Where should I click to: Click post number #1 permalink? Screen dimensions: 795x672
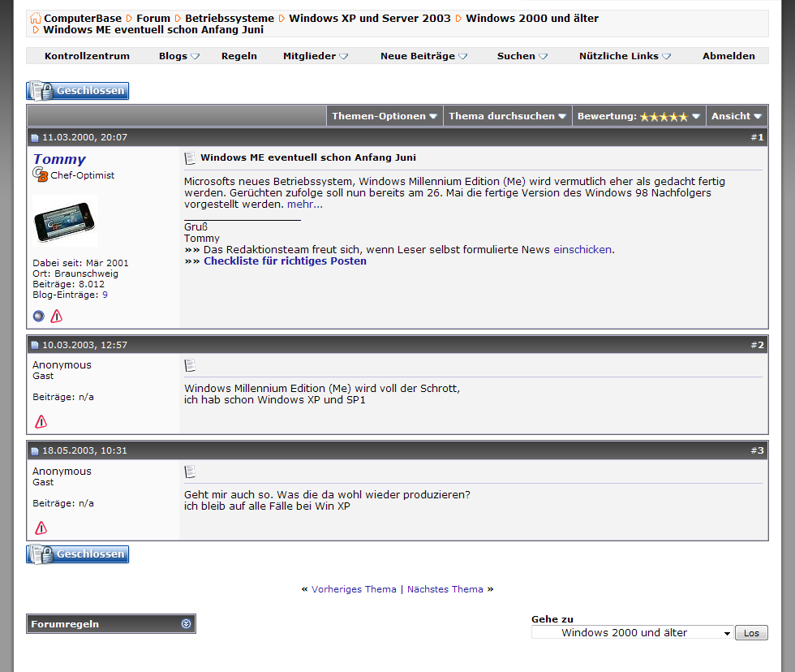(757, 137)
